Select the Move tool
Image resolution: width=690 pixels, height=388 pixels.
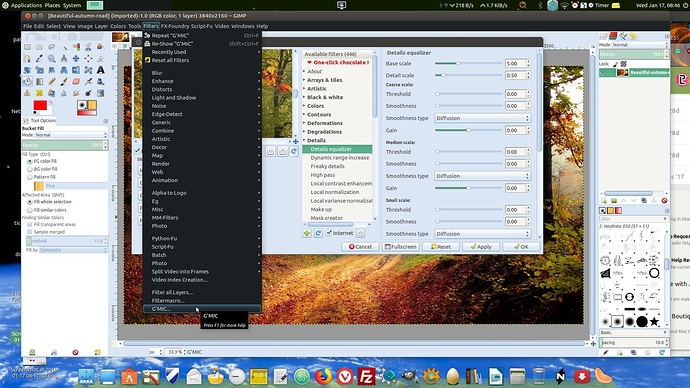(76, 59)
